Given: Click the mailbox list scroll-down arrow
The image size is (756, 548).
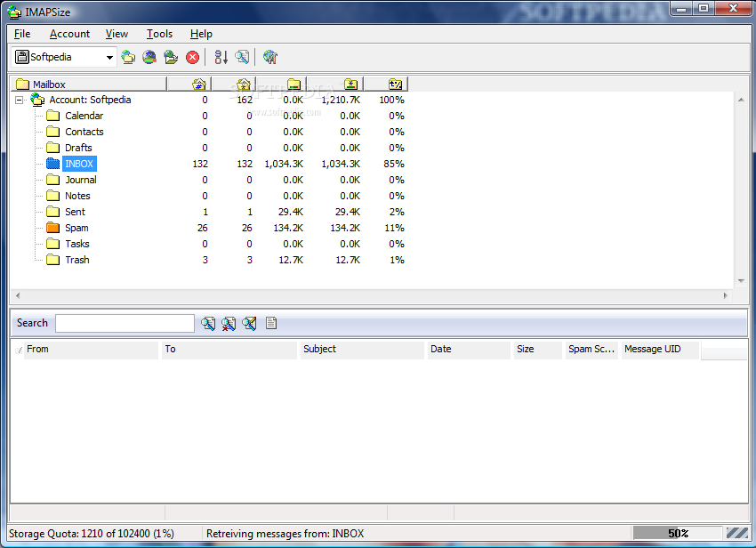Looking at the screenshot, I should click(741, 281).
